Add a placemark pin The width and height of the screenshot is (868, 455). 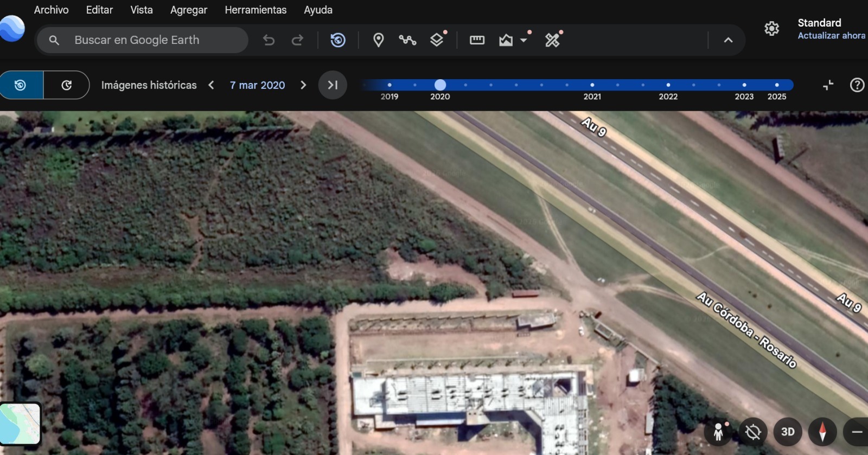(379, 40)
